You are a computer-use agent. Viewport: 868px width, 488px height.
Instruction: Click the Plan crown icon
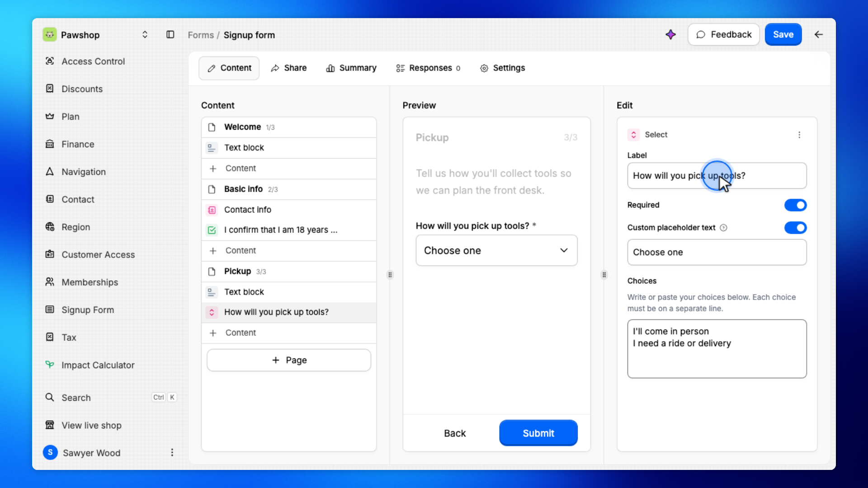(50, 116)
